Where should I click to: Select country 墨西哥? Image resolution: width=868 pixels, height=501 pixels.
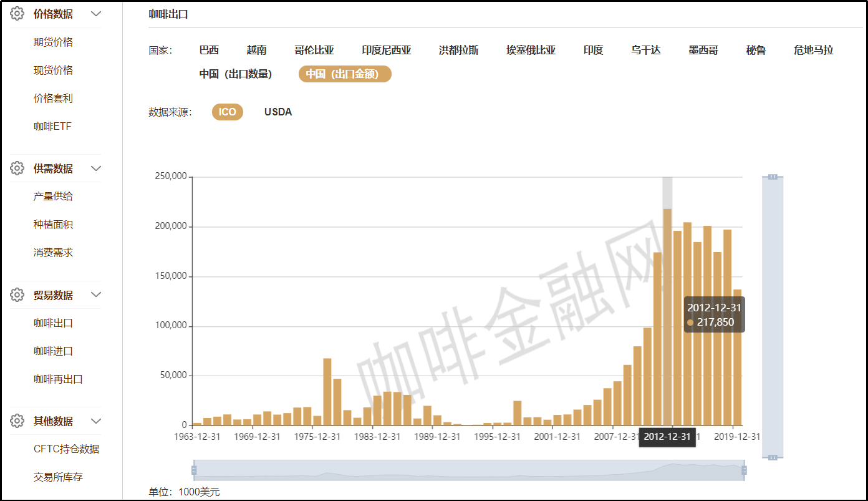[x=703, y=50]
